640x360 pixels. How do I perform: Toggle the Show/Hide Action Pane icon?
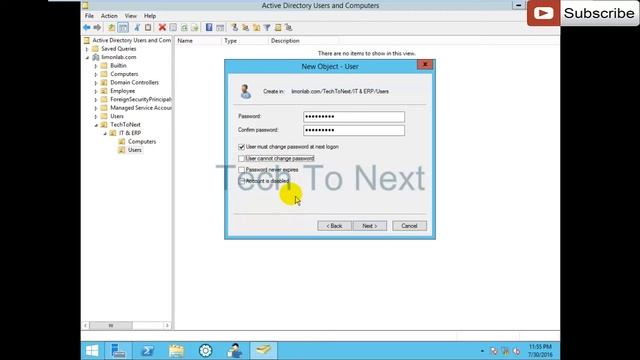220,27
